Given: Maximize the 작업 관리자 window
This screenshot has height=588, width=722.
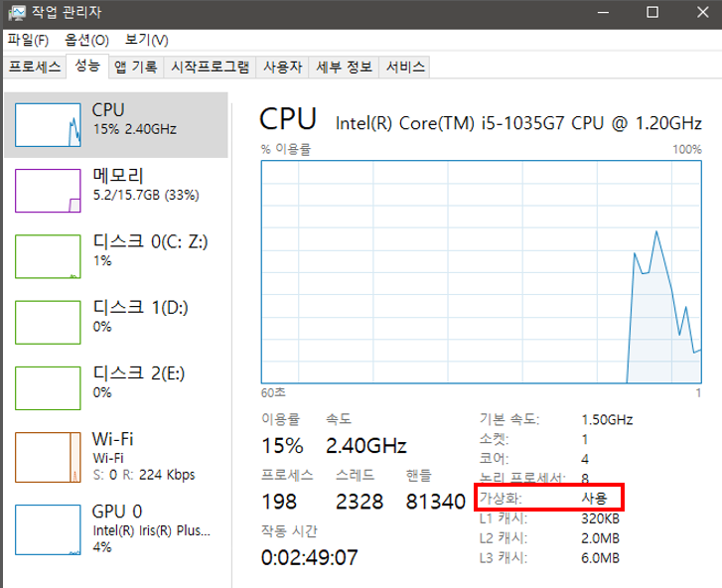Looking at the screenshot, I should click(652, 13).
